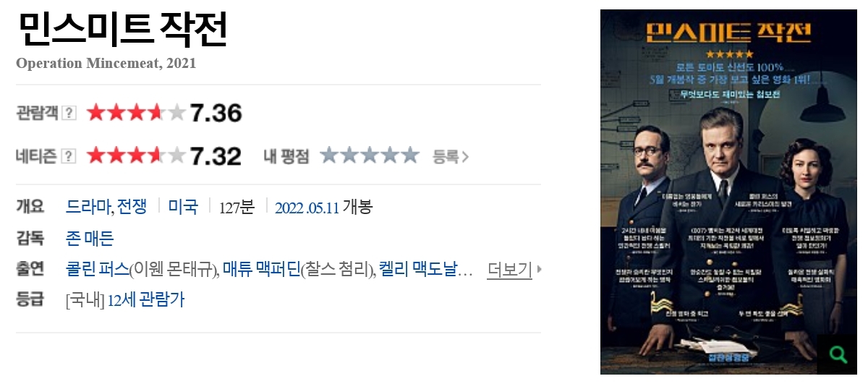Open the 민스미트 작전 movie poster thumbnail

[x=728, y=192]
